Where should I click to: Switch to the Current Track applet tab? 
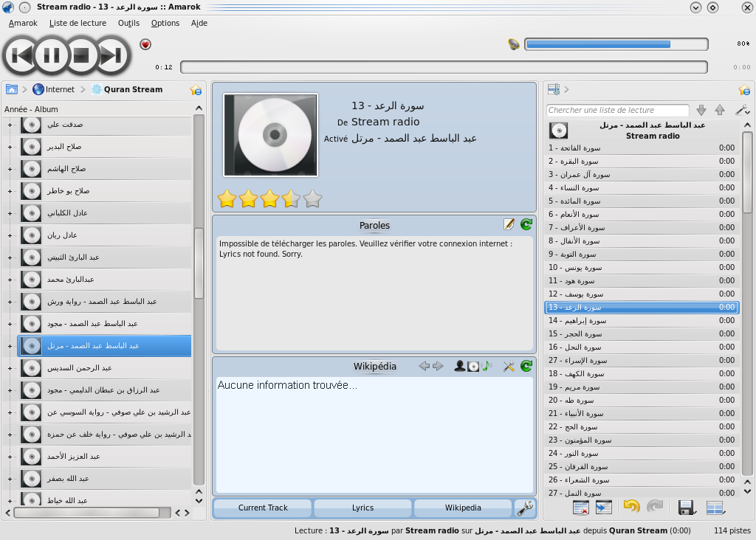(x=263, y=508)
